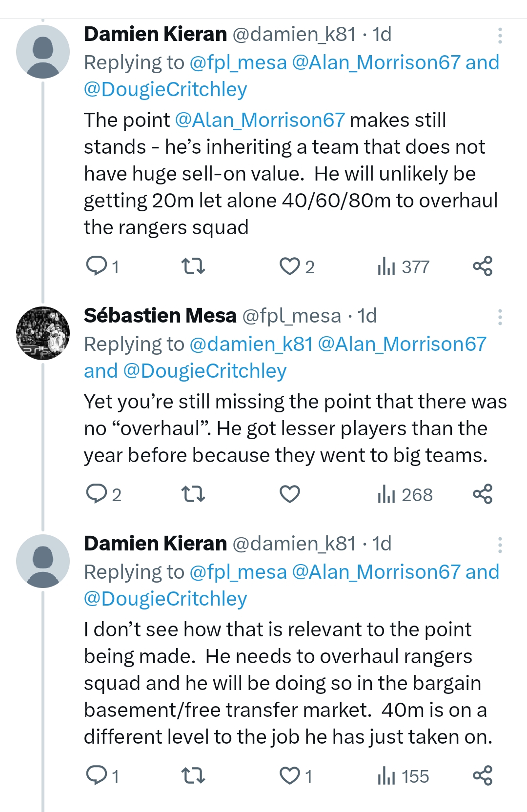Viewport: 527px width, 812px height.
Task: Retweet the tweet with 155 views
Action: (193, 775)
